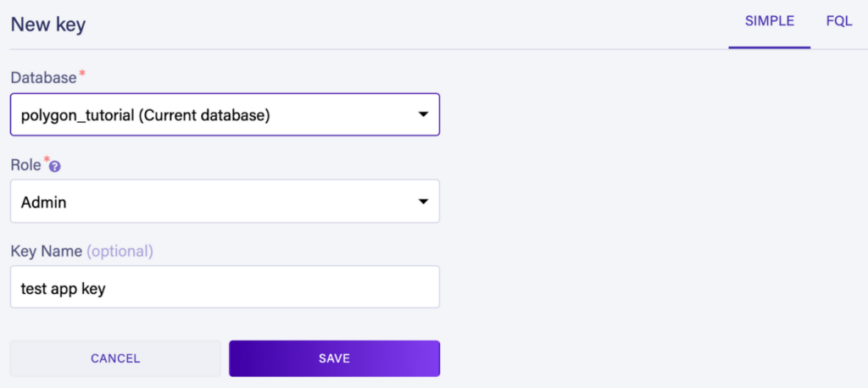Save the new key
This screenshot has height=388, width=868.
(x=334, y=358)
